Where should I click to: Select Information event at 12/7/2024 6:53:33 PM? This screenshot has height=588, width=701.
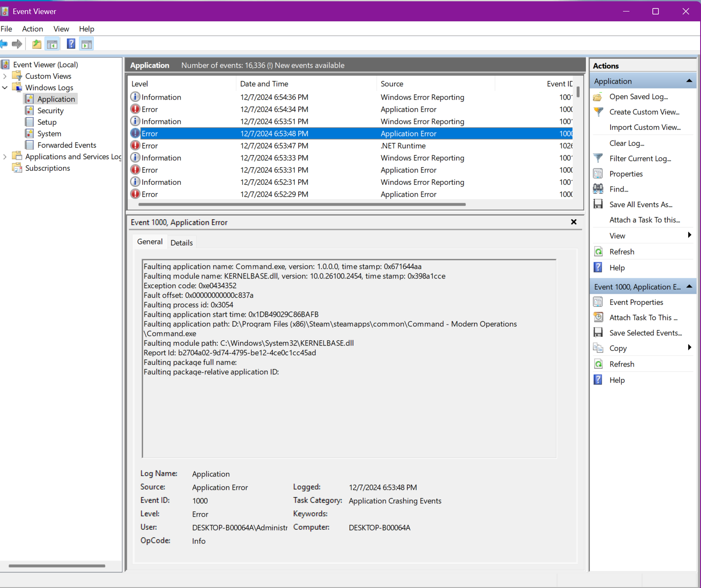351,158
